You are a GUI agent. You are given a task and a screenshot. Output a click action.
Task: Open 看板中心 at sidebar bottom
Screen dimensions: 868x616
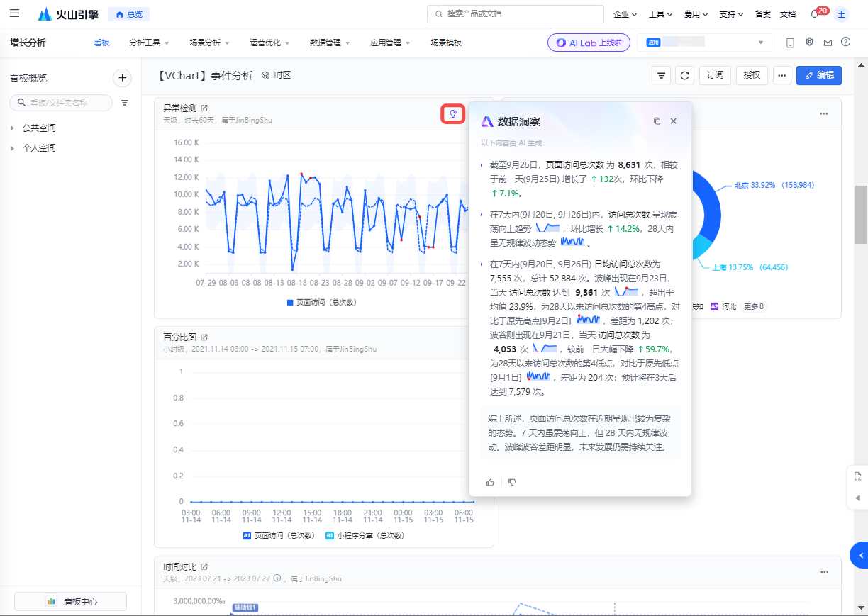pyautogui.click(x=71, y=601)
